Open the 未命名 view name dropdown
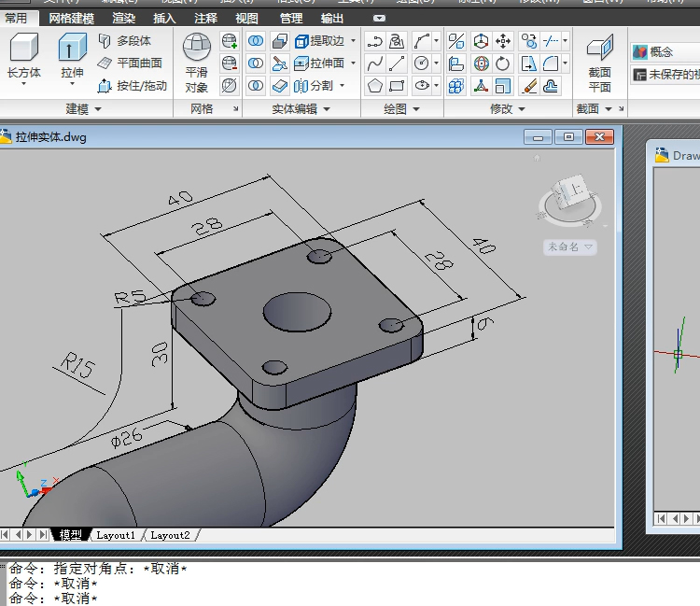Image resolution: width=700 pixels, height=606 pixels. pyautogui.click(x=570, y=247)
